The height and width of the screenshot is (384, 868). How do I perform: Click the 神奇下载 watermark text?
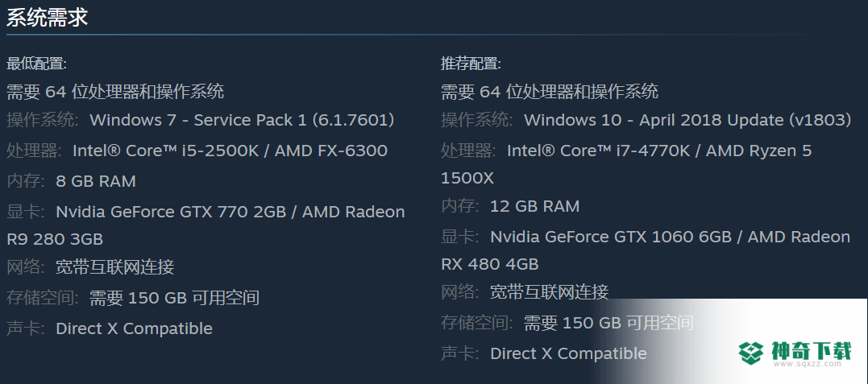[x=810, y=351]
